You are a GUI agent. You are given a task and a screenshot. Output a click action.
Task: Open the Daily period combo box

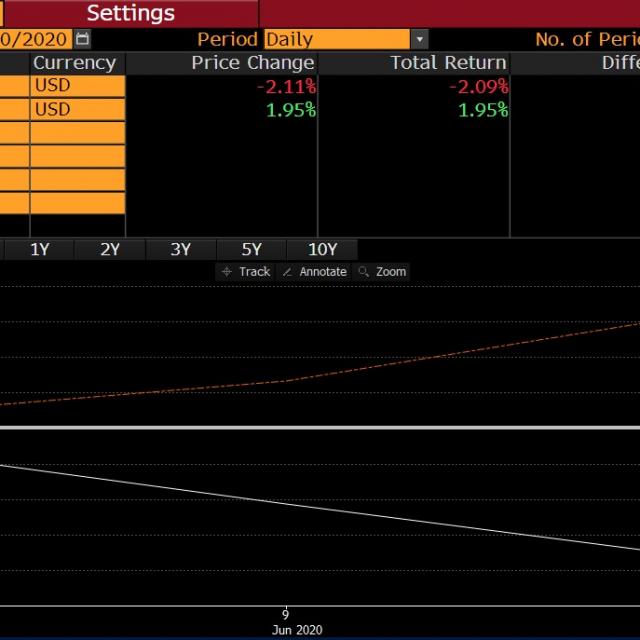(x=337, y=39)
